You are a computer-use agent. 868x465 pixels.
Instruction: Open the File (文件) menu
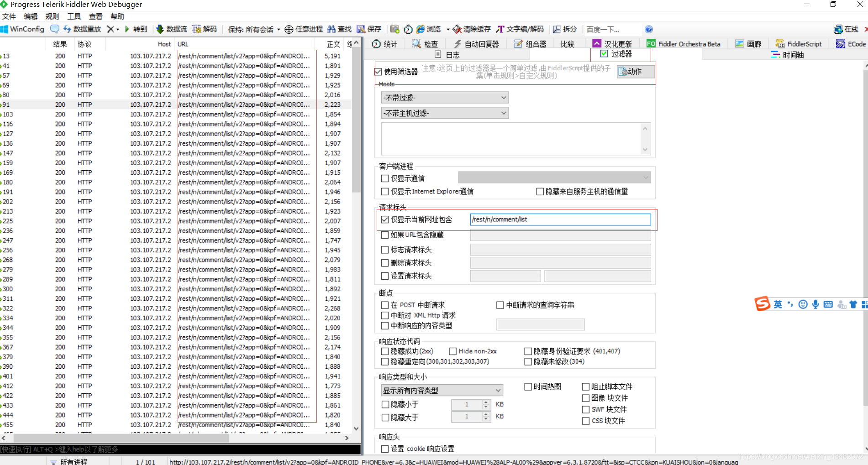(x=9, y=16)
